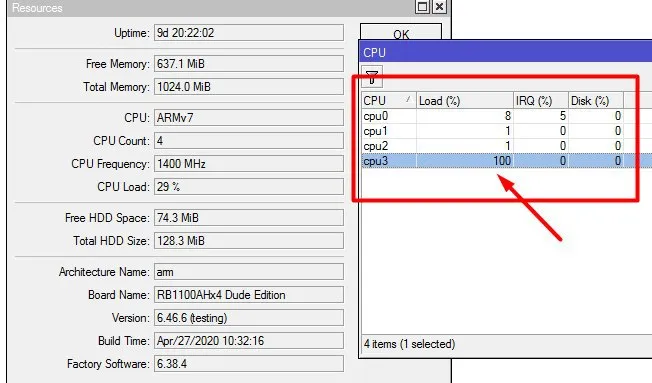Click the CPU Count field showing 4
Image resolution: width=652 pixels, height=383 pixels.
(249, 141)
